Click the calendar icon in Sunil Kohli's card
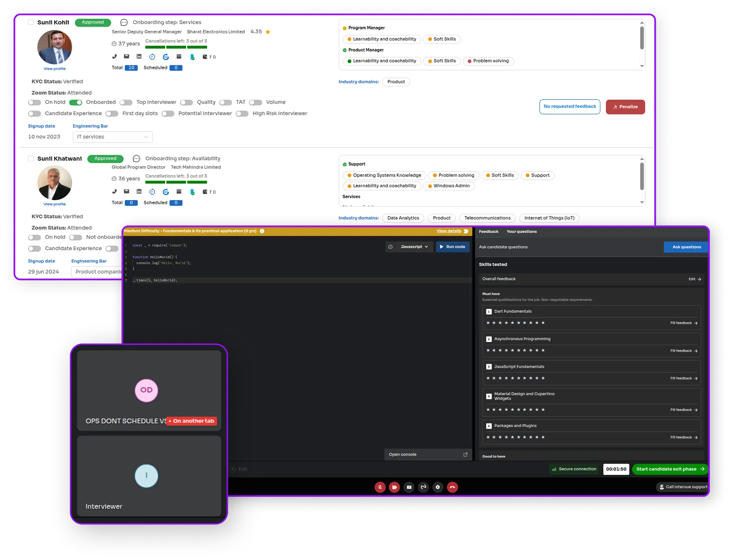This screenshot has height=560, width=729. pos(179,57)
